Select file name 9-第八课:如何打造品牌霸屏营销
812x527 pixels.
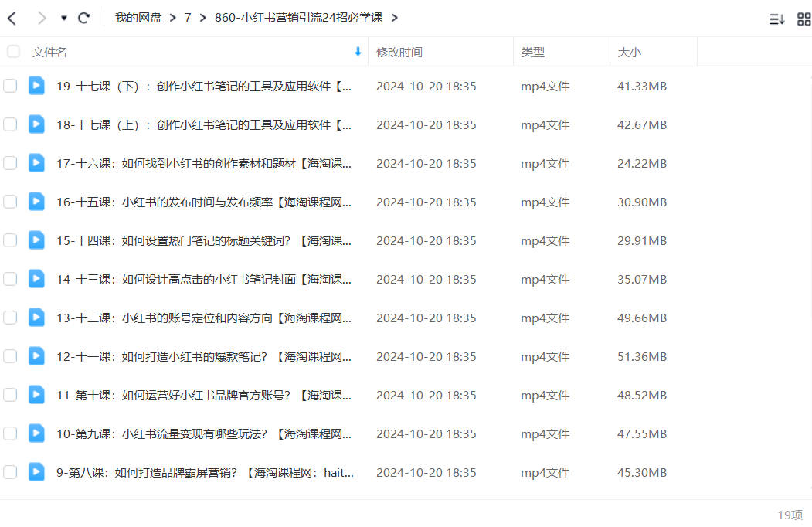(205, 473)
